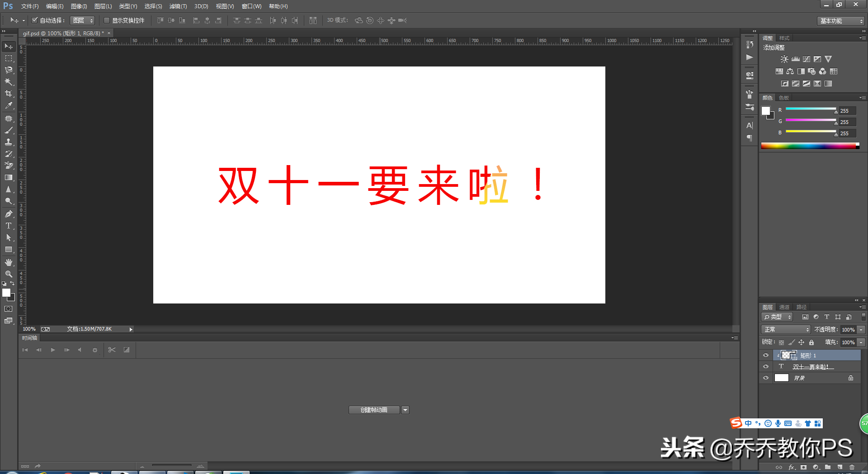Select the Brush tool
The image size is (868, 474).
pos(9,130)
